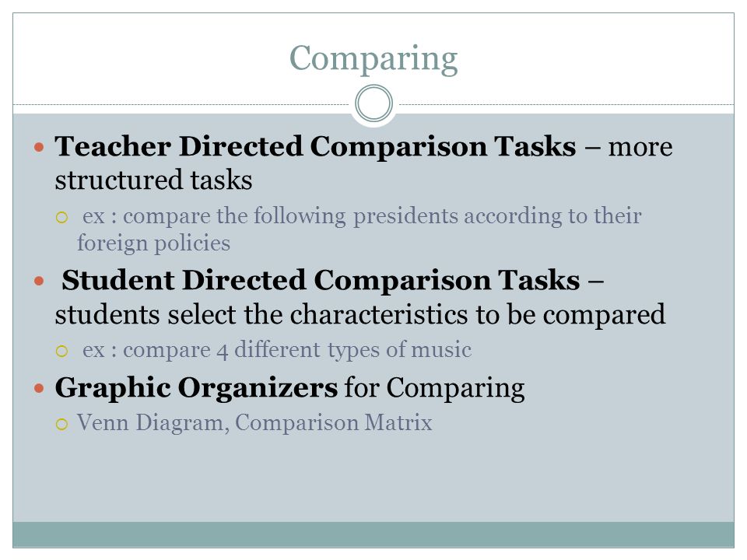747x560 pixels.
Task: Click the line 'foreign policies'
Action: [x=154, y=243]
